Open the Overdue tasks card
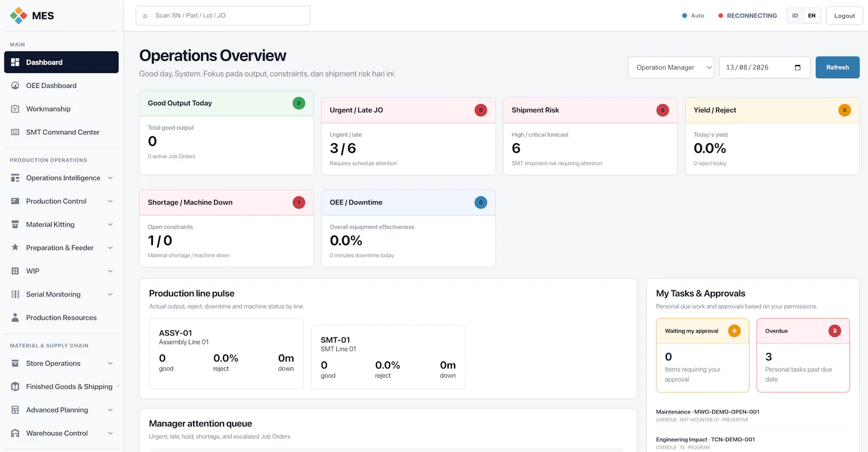Screen dimensions: 868x452 pyautogui.click(x=803, y=355)
